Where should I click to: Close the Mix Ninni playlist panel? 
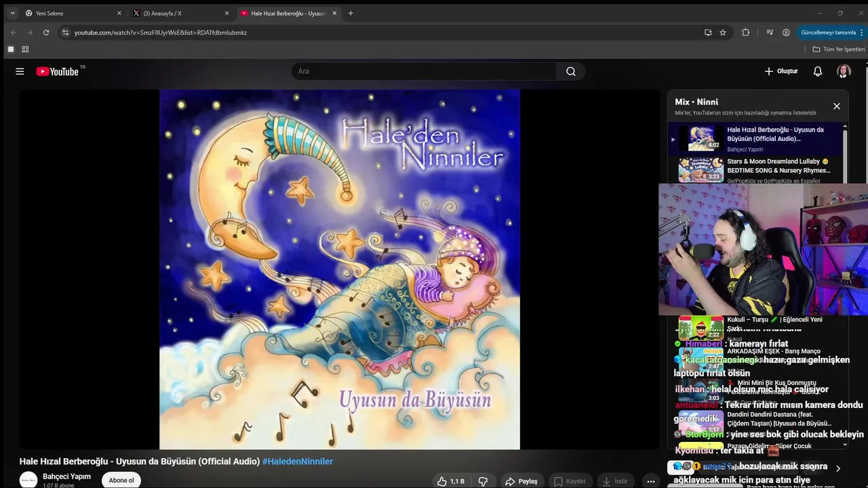[x=836, y=106]
